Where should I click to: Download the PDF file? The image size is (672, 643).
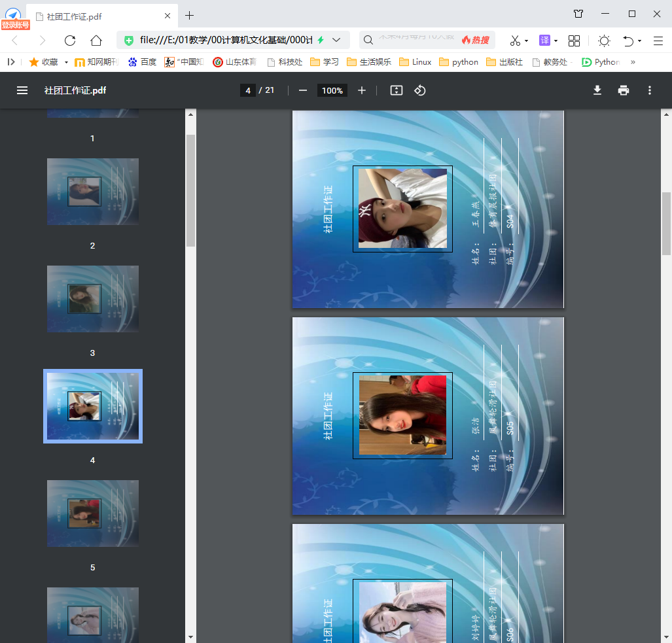(597, 90)
